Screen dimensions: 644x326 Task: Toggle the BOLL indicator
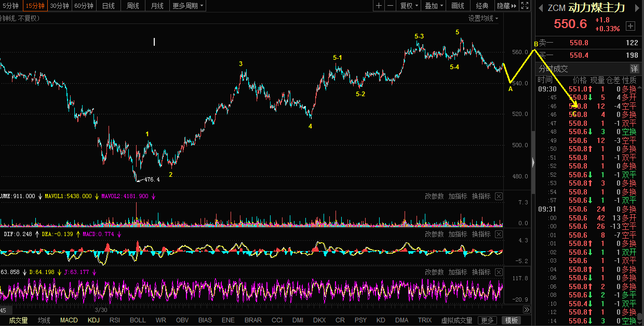point(138,320)
